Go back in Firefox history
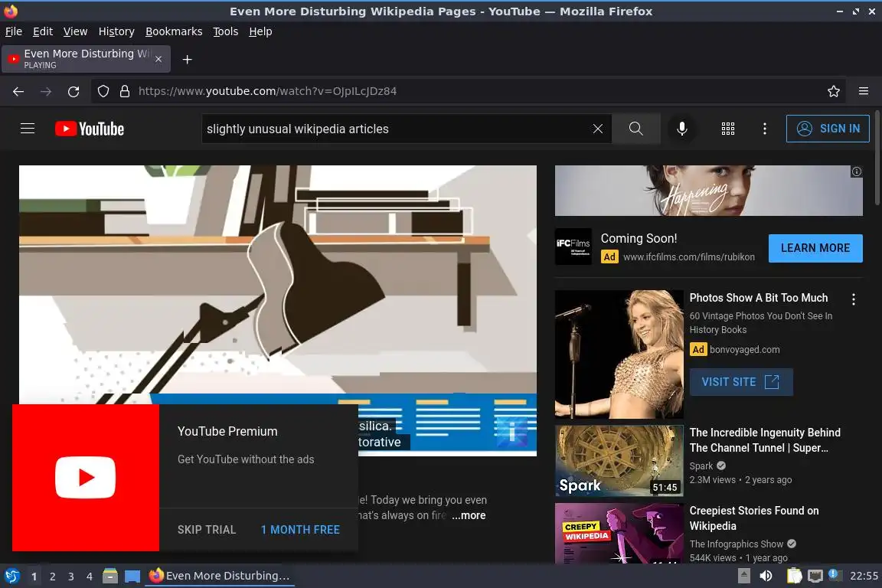882x588 pixels. 18,91
